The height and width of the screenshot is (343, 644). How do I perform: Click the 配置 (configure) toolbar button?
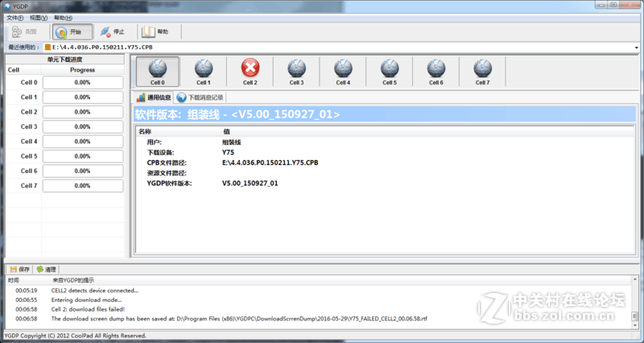point(25,31)
